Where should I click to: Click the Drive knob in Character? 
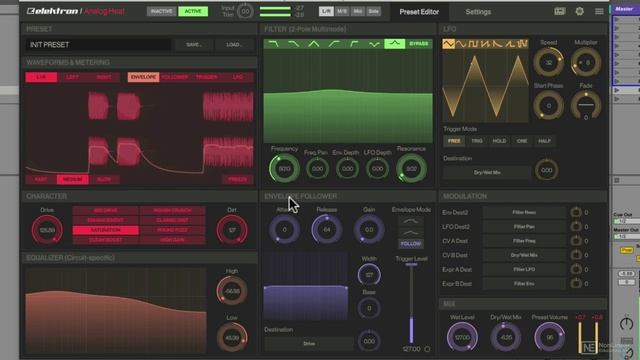click(47, 230)
